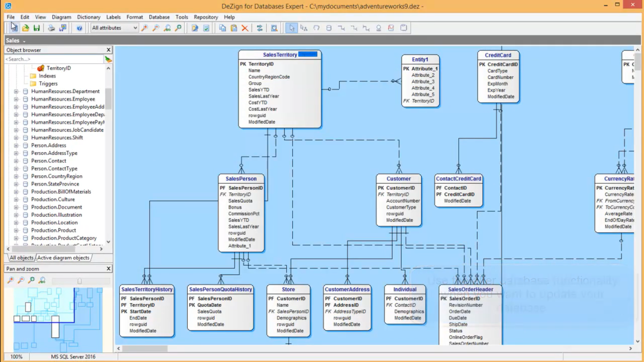Click the Save diagram icon

pos(37,28)
